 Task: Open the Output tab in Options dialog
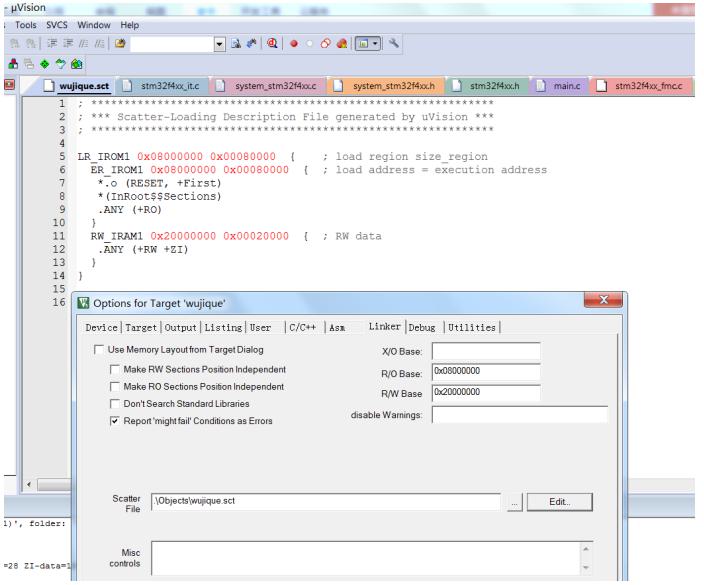pyautogui.click(x=180, y=328)
